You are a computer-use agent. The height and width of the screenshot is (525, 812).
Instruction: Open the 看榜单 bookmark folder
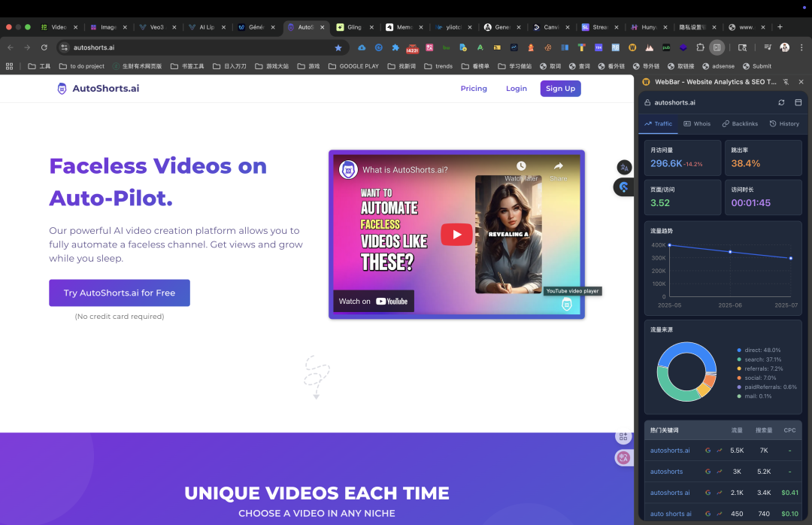(475, 66)
